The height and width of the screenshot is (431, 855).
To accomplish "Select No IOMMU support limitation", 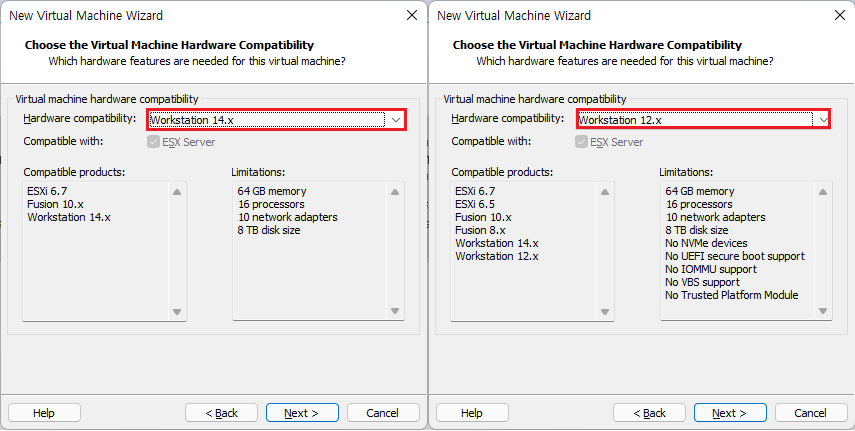I will (711, 270).
